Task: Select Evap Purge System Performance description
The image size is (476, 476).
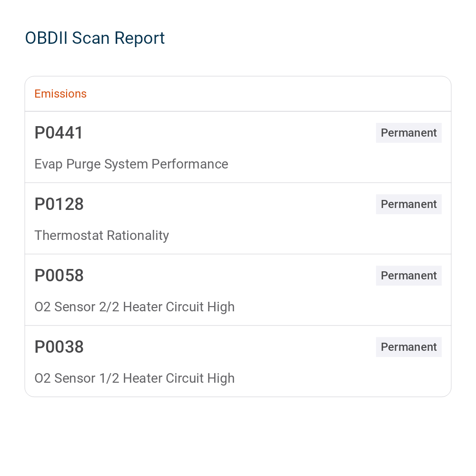Action: 131,164
